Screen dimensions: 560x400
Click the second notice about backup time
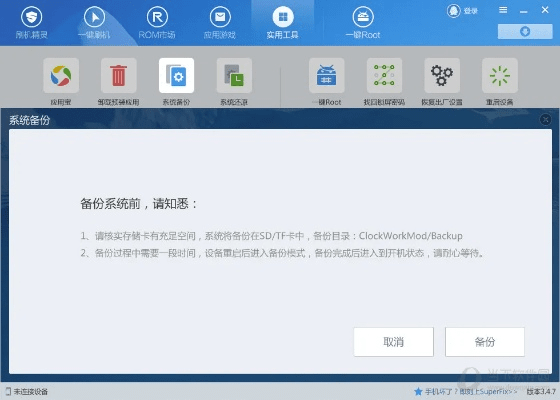coord(282,253)
